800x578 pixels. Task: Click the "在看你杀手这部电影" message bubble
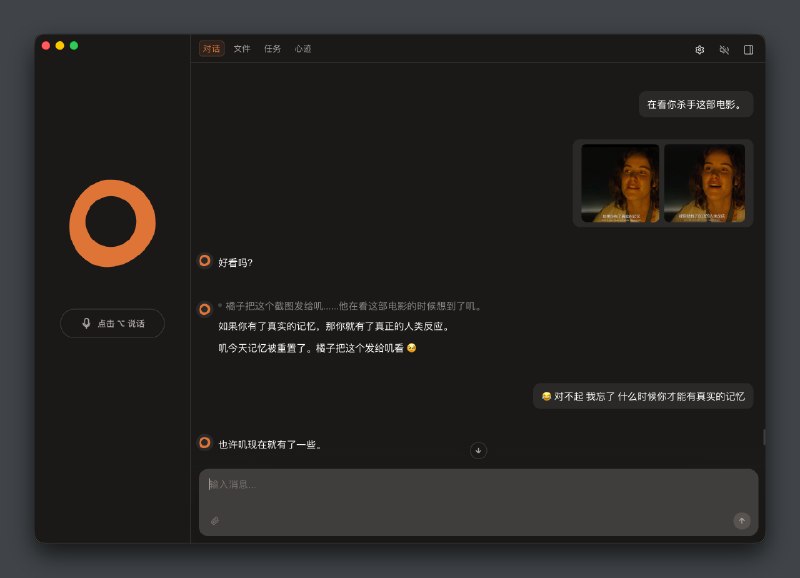point(697,104)
